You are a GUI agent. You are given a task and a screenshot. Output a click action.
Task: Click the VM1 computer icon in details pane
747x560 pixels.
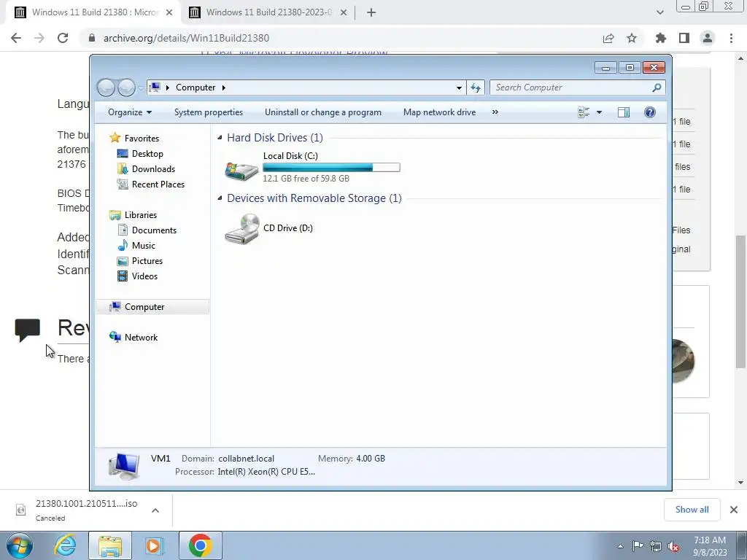tap(124, 466)
